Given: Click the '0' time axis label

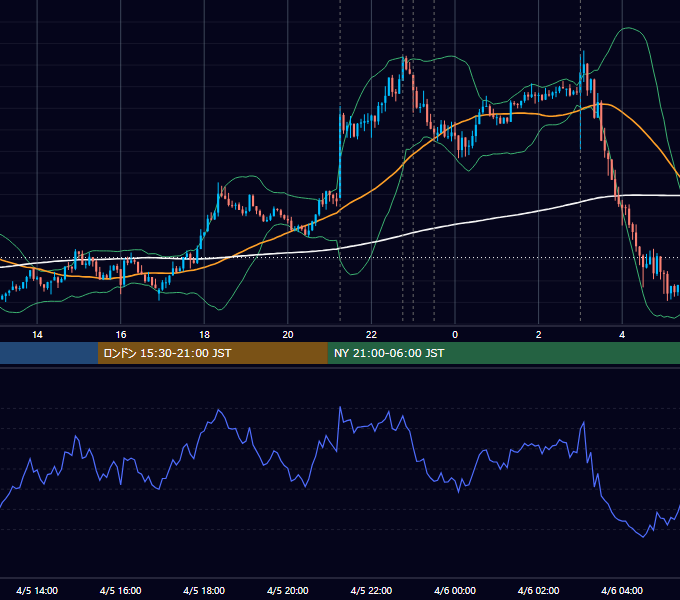Looking at the screenshot, I should click(455, 335).
